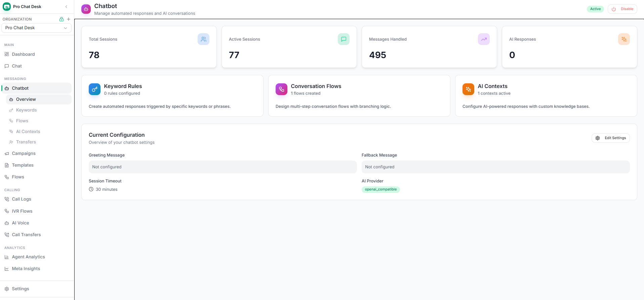
Task: Click the purple Conversation Flows icon
Action: coord(281,89)
